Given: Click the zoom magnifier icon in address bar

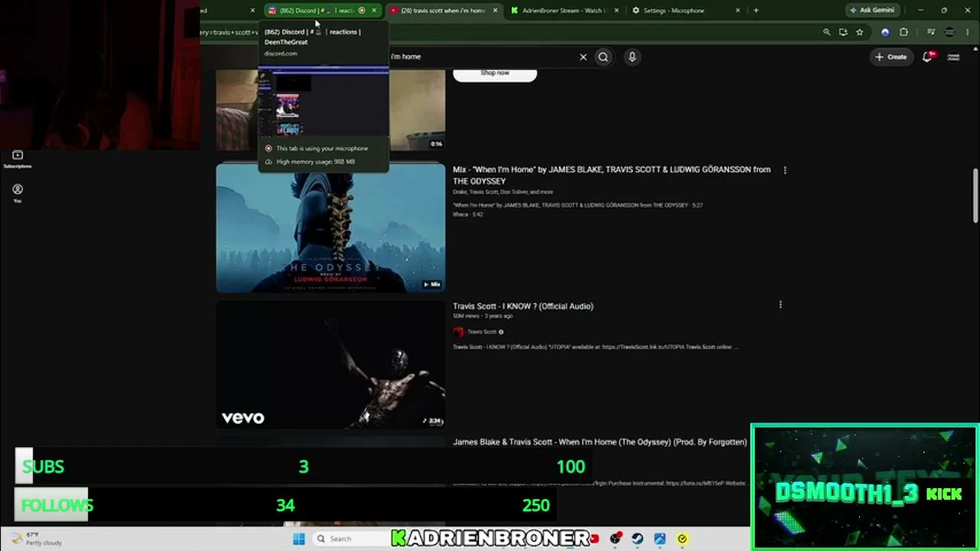Looking at the screenshot, I should click(x=826, y=32).
